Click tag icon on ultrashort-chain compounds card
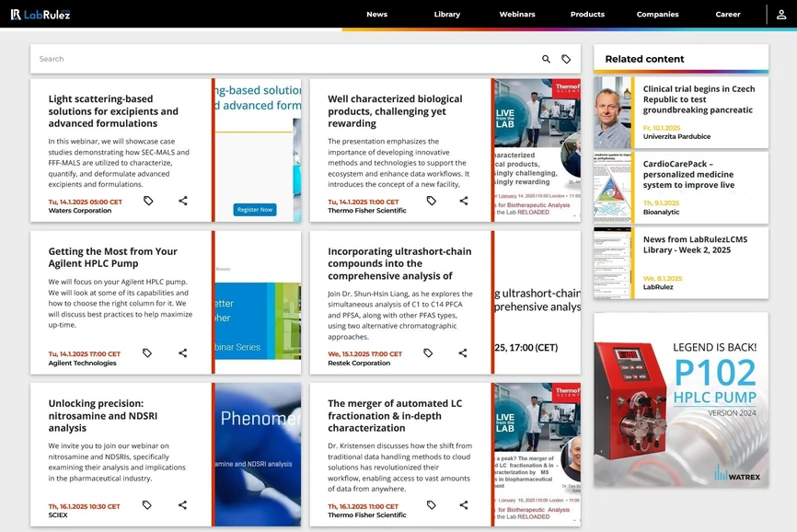Viewport: 797px width, 532px height. 428,353
